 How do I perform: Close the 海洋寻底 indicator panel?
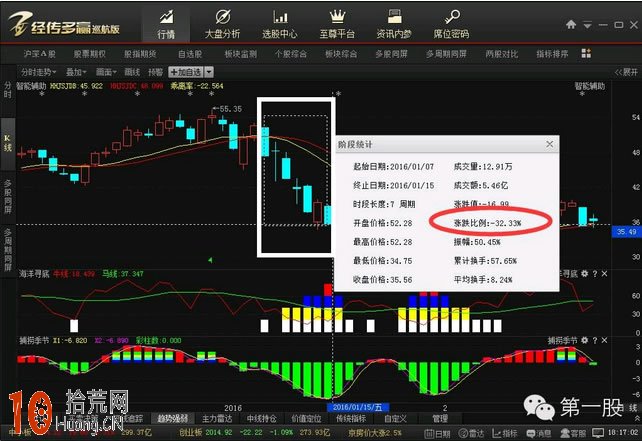[x=604, y=273]
